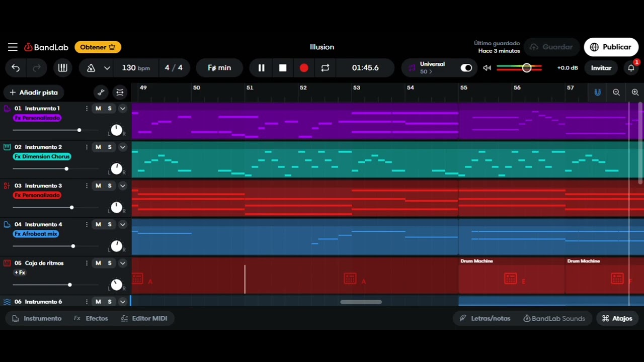Open the hamburger main menu
The image size is (644, 362).
13,47
